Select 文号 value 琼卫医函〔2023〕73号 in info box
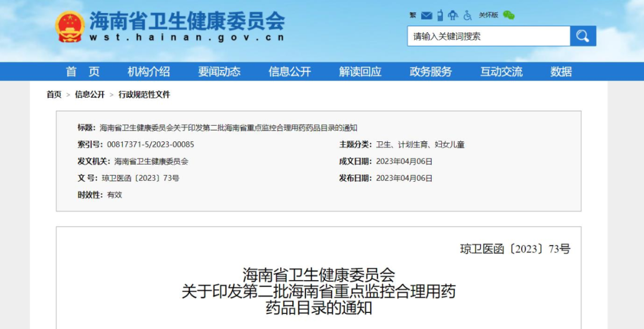The height and width of the screenshot is (329, 644). point(140,178)
